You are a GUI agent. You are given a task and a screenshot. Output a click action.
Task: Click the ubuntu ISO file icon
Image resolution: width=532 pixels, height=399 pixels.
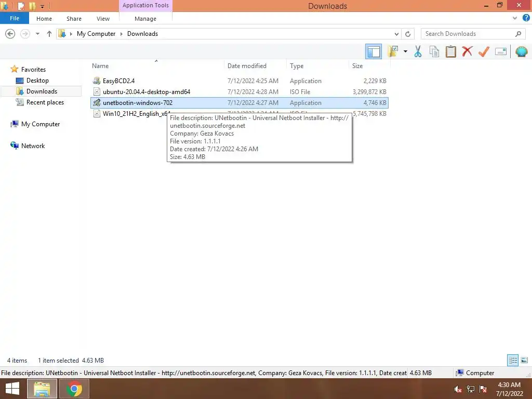coord(97,91)
